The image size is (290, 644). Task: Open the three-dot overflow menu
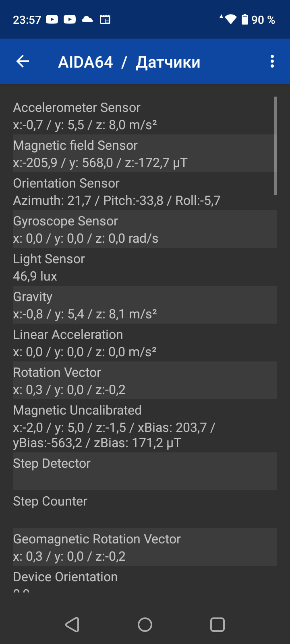[272, 62]
